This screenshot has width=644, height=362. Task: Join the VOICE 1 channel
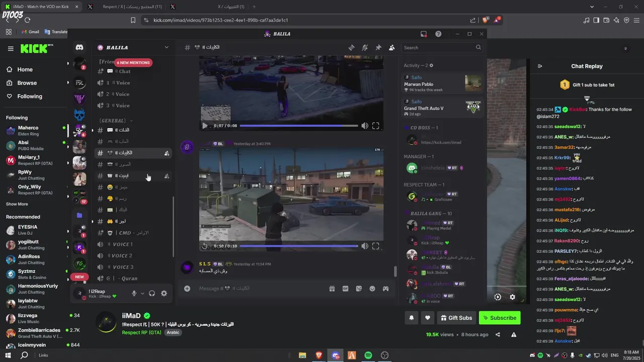(133, 244)
